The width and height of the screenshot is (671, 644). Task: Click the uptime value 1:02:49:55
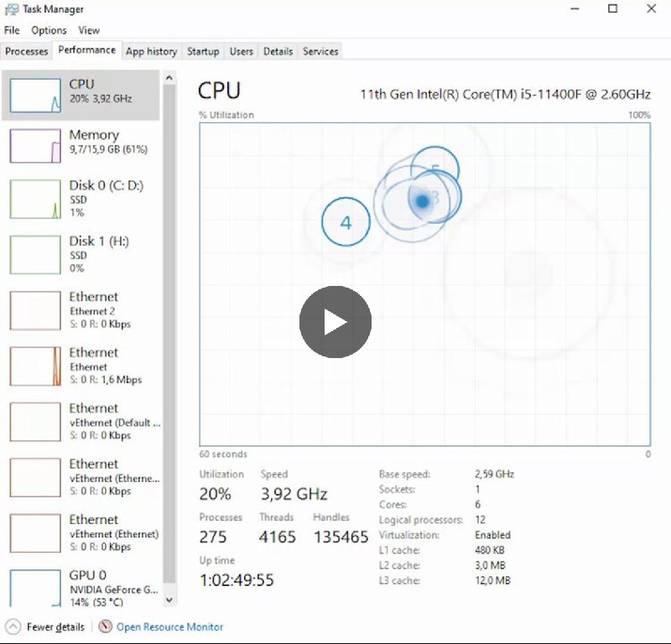(x=237, y=579)
